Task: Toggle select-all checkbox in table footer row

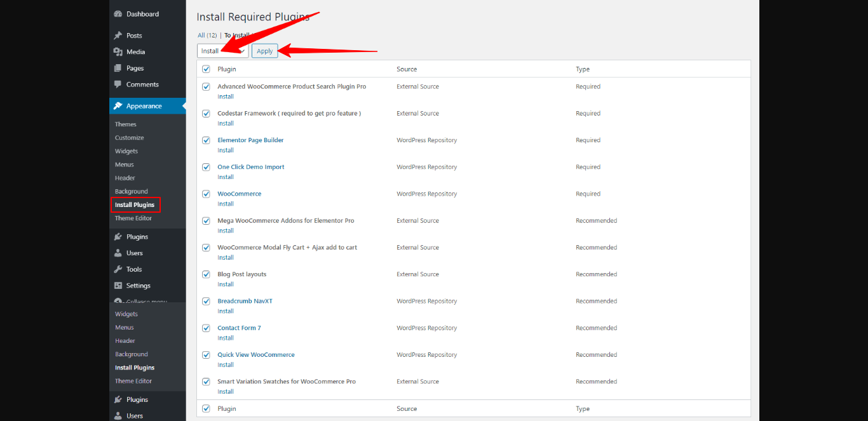Action: [206, 409]
